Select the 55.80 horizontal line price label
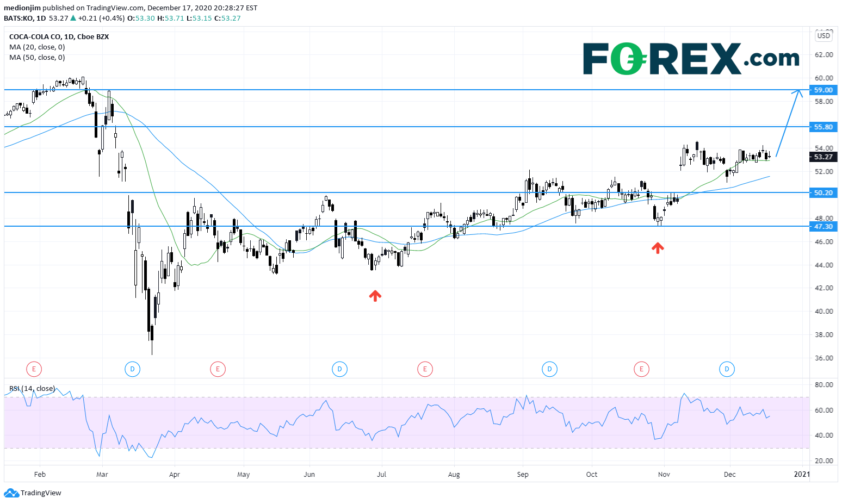842x504 pixels. coord(823,127)
